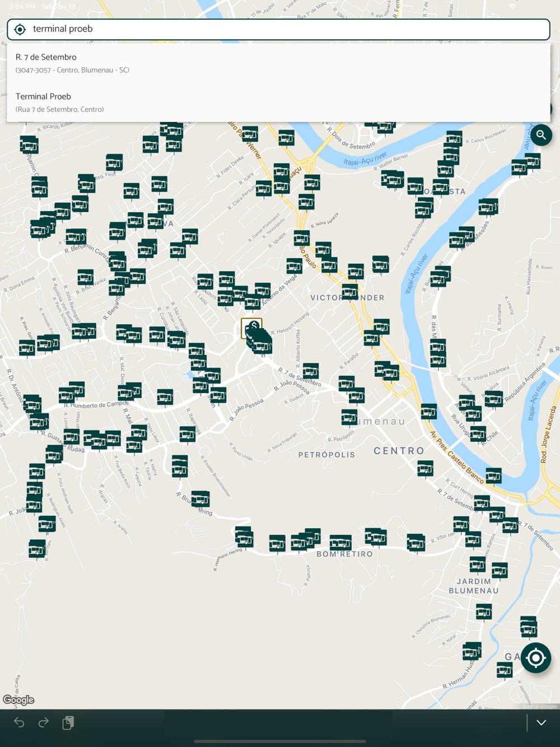The image size is (560, 747).
Task: Tap bus stop above R. Braz Wanka label
Action: click(85, 277)
